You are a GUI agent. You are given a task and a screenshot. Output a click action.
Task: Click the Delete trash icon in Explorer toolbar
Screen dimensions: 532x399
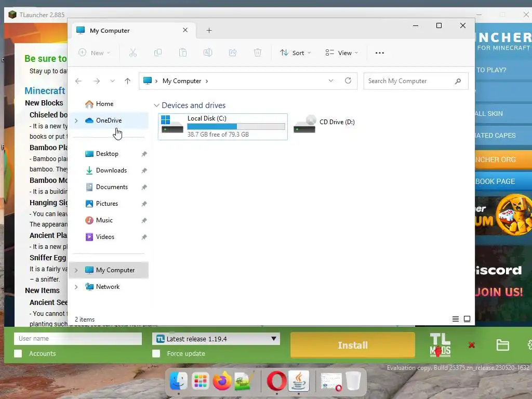(x=258, y=52)
